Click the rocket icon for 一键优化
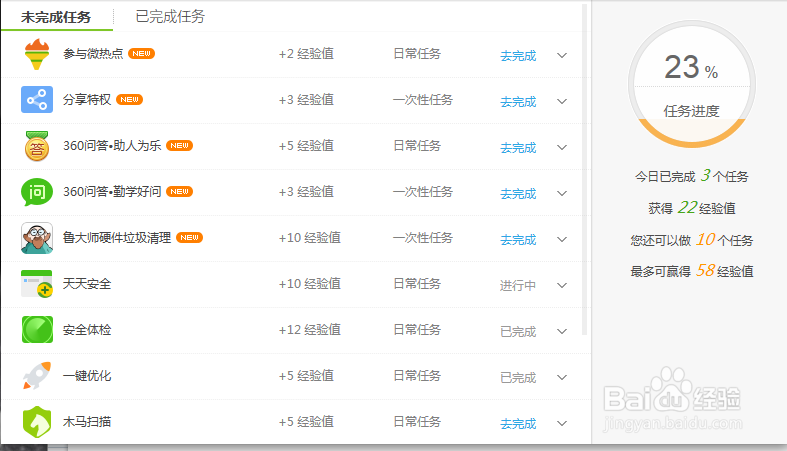The image size is (787, 451). click(37, 376)
